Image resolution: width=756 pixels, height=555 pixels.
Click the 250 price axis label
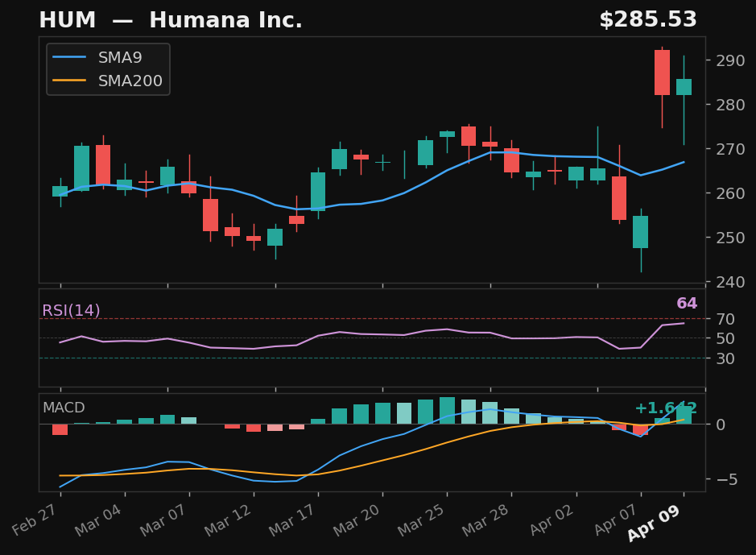pos(730,238)
